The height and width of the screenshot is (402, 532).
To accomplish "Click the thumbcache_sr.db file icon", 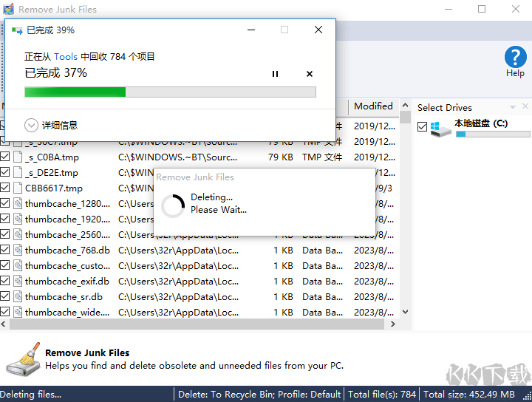I will [x=18, y=296].
